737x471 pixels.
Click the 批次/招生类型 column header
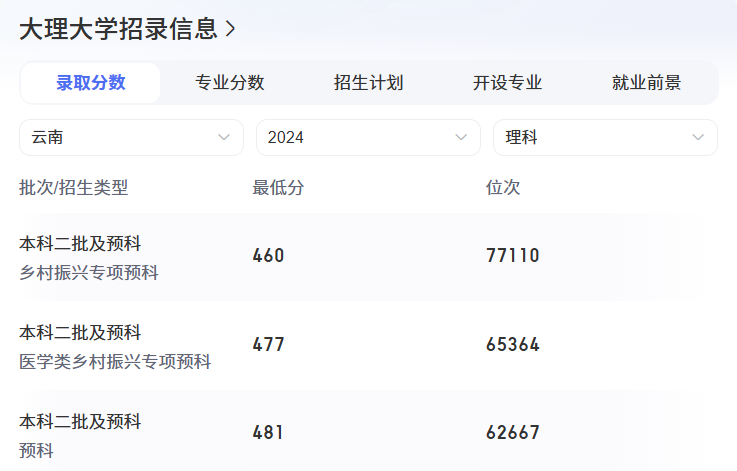[73, 188]
